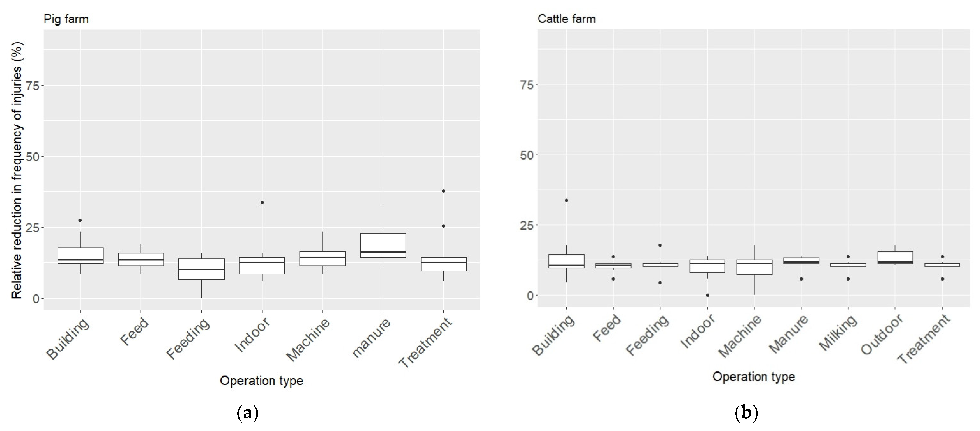Click the Indoor outlier point in Pig farm chart
980x431 pixels.
262,203
